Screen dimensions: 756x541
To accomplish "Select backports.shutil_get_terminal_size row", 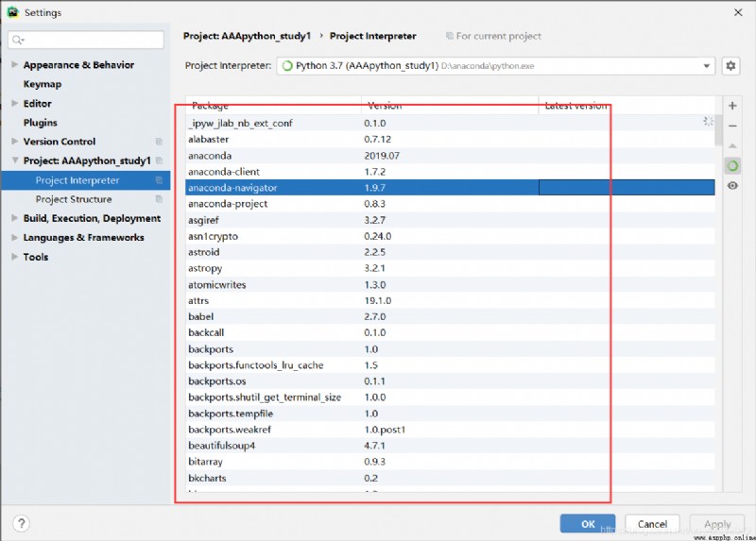I will click(450, 397).
